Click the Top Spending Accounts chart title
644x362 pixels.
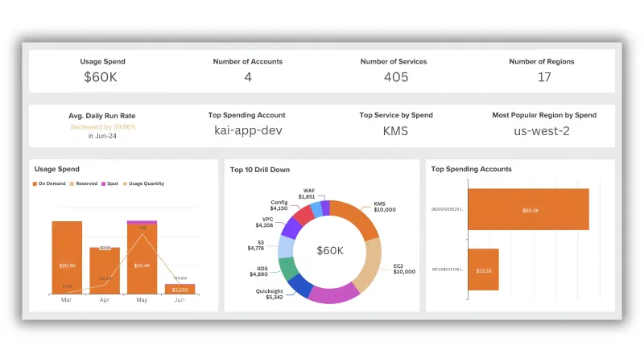pos(472,169)
